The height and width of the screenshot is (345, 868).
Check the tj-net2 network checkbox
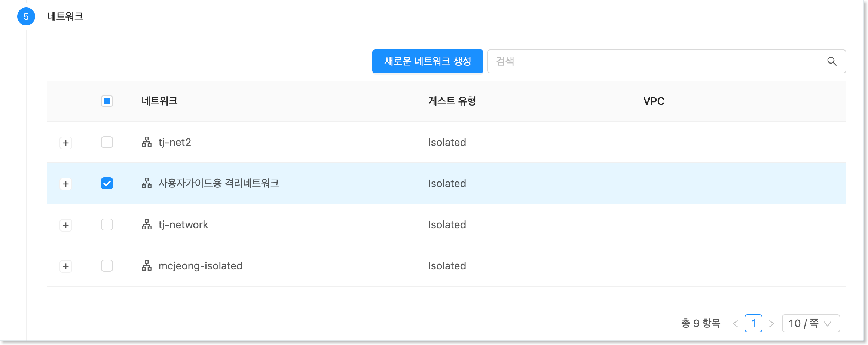107,142
